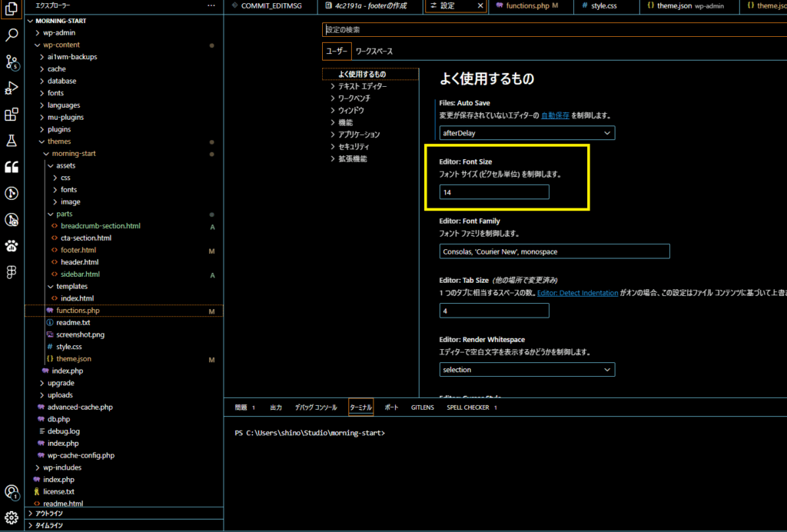Expand テキスト エディター settings category

click(x=370, y=86)
